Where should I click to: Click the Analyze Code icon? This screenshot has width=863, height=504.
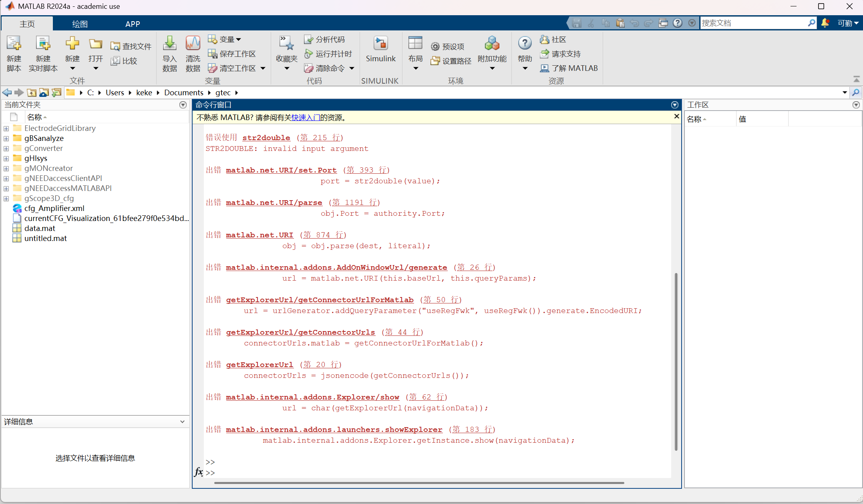pyautogui.click(x=308, y=39)
